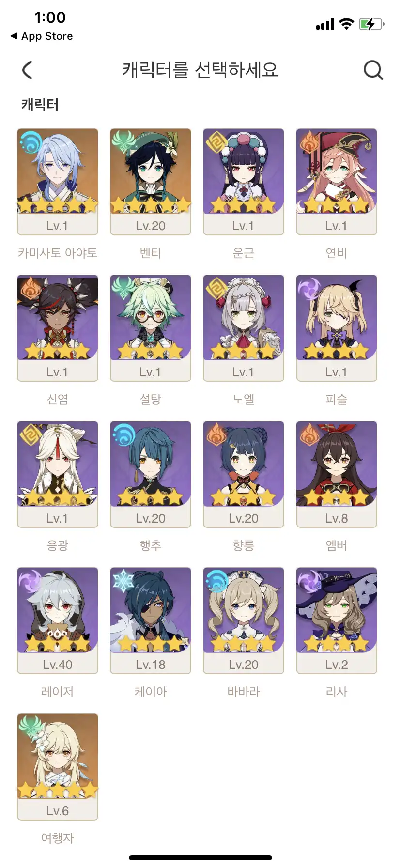Open the search magnifier icon

coord(373,70)
